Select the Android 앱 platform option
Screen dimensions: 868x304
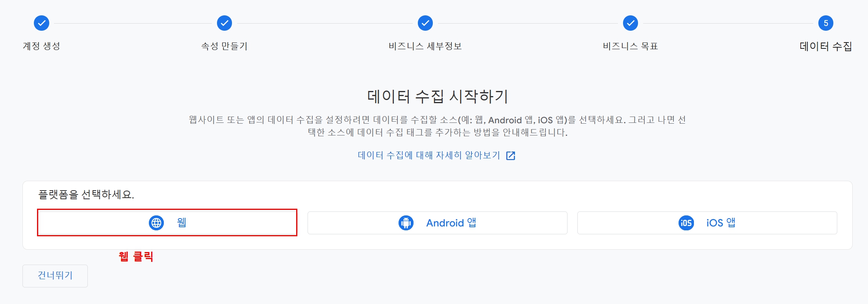tap(437, 222)
